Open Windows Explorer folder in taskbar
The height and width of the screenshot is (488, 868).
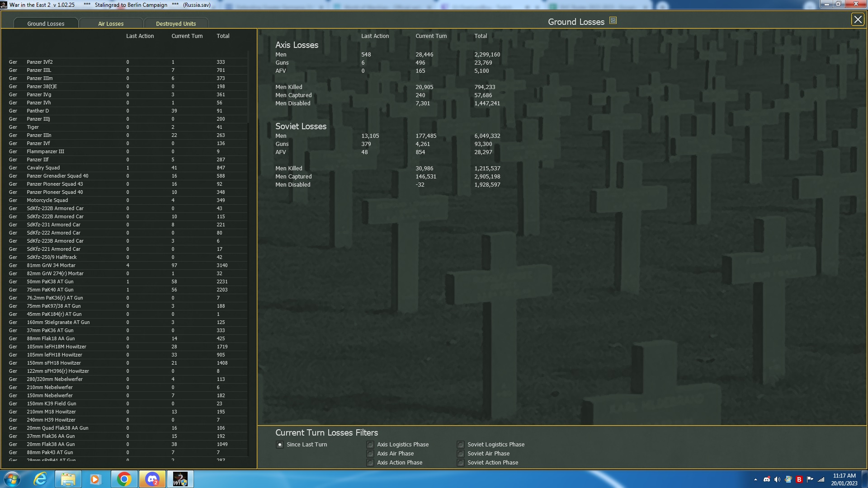(68, 479)
